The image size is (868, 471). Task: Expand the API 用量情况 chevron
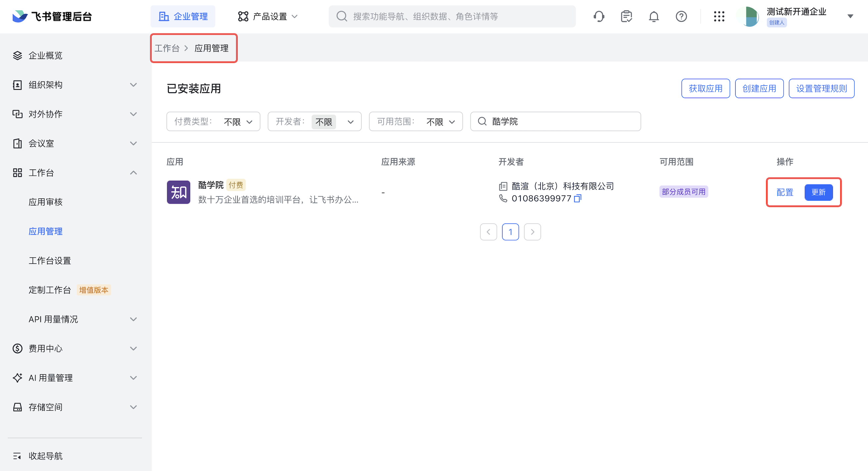(x=133, y=319)
